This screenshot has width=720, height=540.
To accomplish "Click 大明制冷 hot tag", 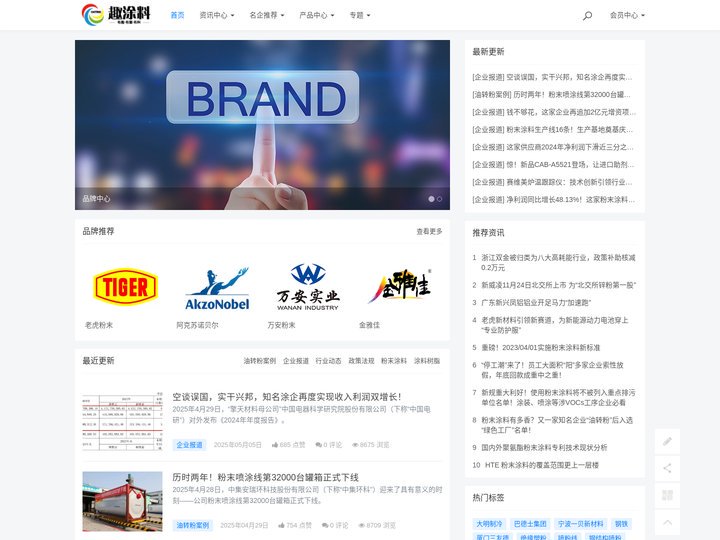I will 489,524.
